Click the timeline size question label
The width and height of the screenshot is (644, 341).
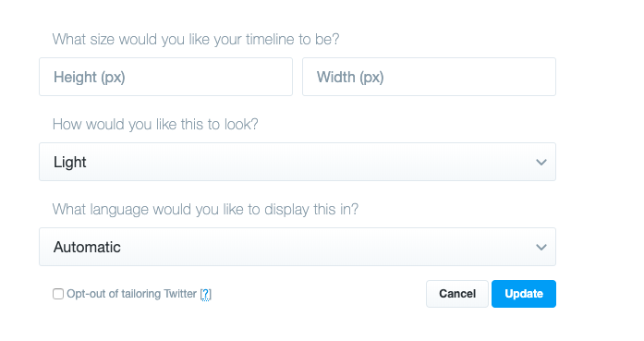196,40
